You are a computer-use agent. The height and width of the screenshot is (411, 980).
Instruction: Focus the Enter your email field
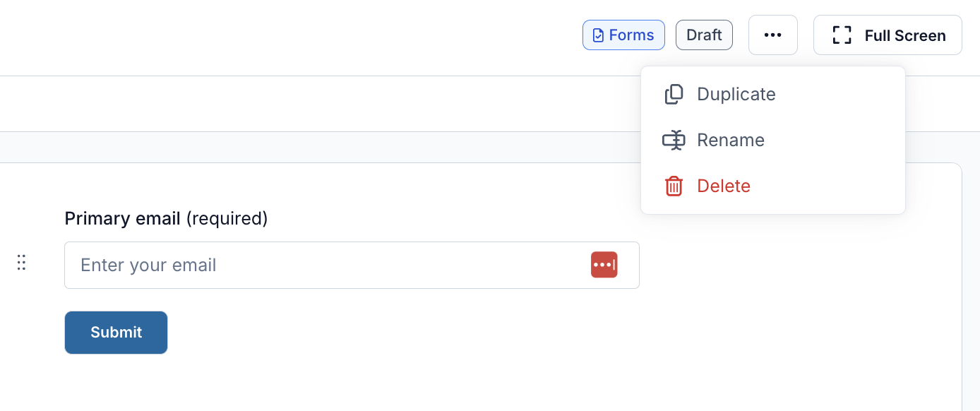click(352, 266)
